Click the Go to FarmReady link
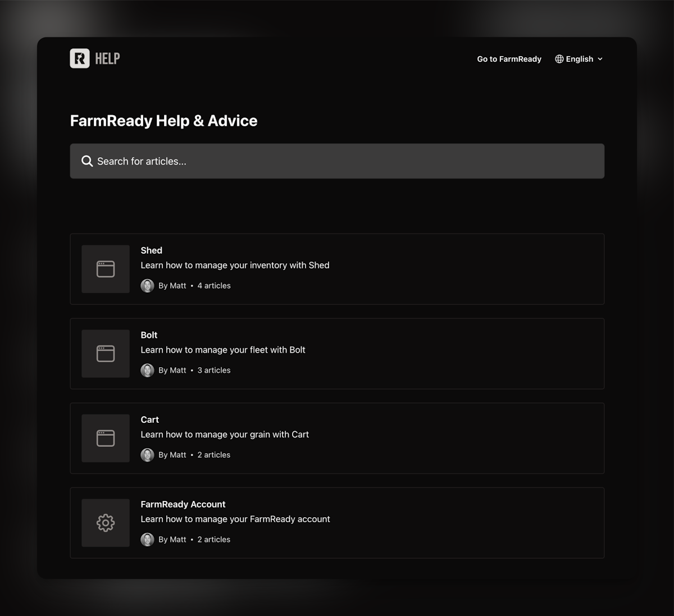The image size is (674, 616). point(509,58)
